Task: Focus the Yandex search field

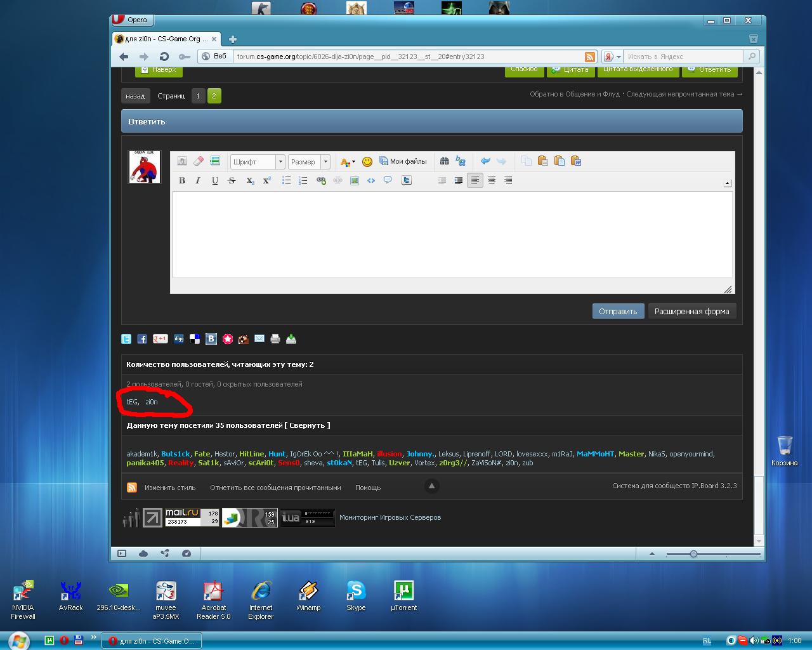Action: [683, 56]
